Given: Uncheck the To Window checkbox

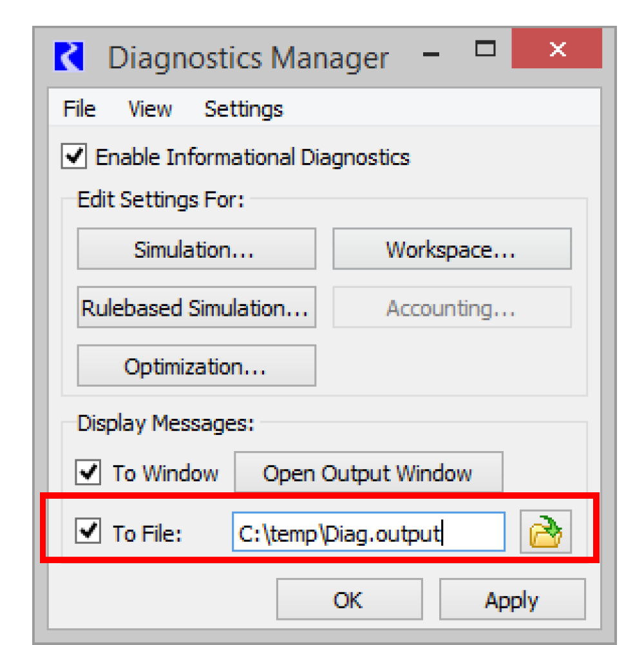Looking at the screenshot, I should click(x=88, y=474).
